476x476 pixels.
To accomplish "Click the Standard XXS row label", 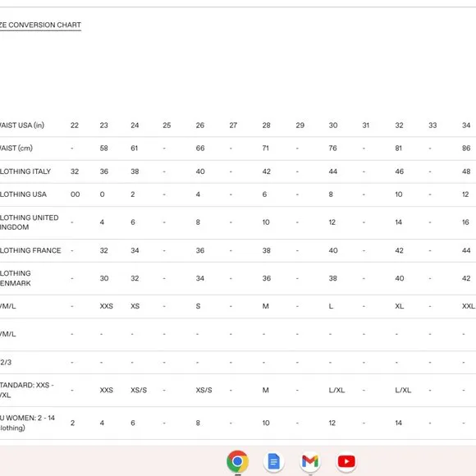I will click(x=27, y=390).
